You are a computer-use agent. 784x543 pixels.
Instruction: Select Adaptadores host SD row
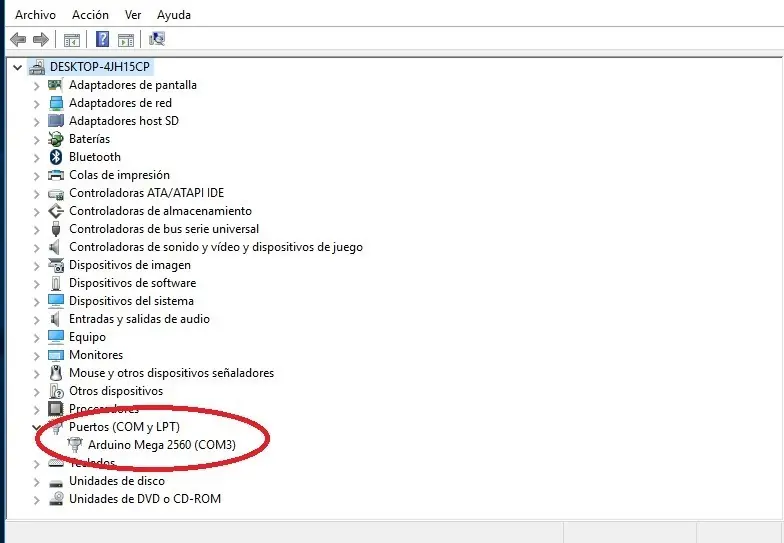124,121
